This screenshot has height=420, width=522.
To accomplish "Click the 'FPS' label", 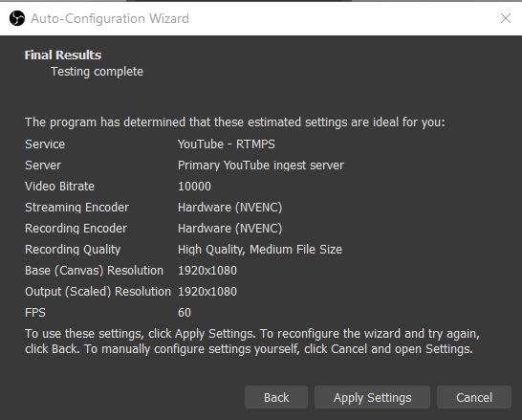I will (35, 313).
